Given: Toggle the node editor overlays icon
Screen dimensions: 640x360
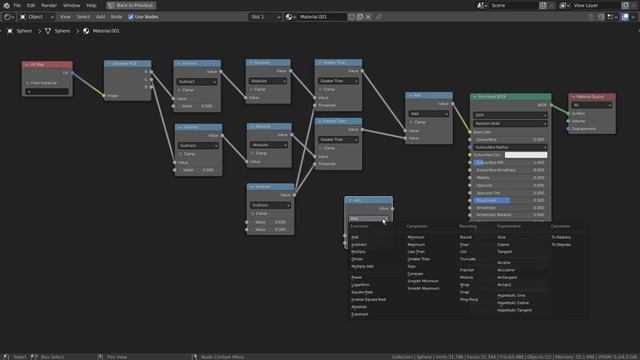Looking at the screenshot, I should pyautogui.click(x=625, y=17).
